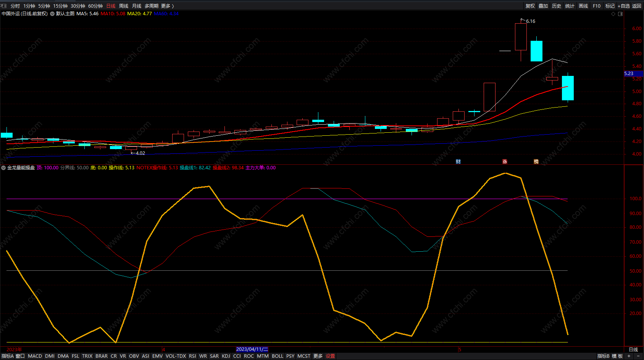644x360 pixels.
Task: Open F10 company info
Action: (x=597, y=6)
